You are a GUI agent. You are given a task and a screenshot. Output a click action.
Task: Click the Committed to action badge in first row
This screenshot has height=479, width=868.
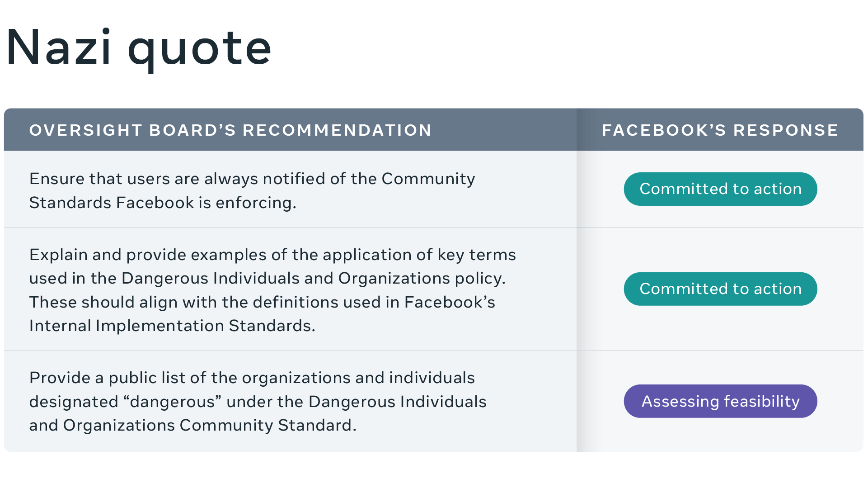point(720,189)
